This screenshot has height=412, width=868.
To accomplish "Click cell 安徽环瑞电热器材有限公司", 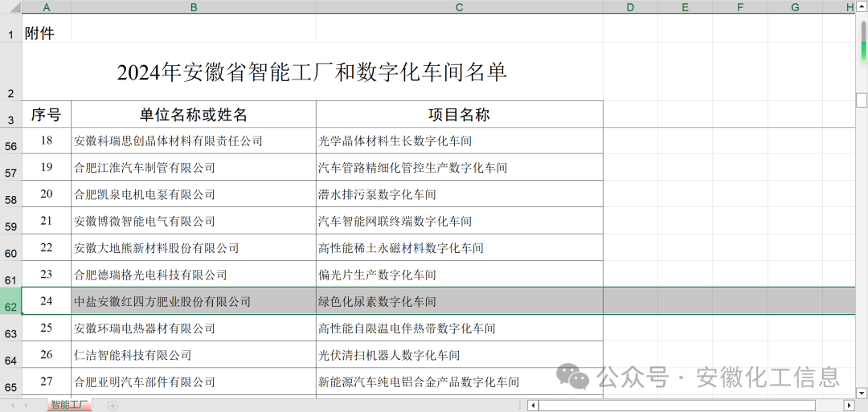I will (194, 328).
